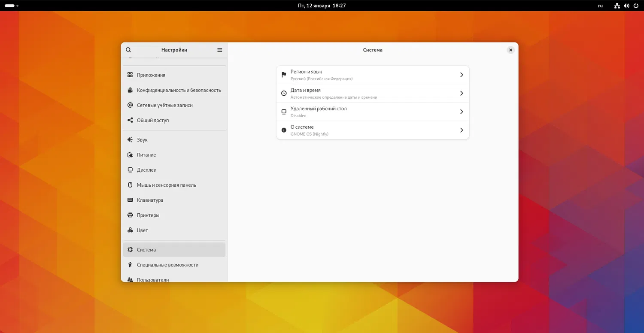This screenshot has height=333, width=644.
Task: Click the grid icon beside Приложения
Action: point(130,75)
